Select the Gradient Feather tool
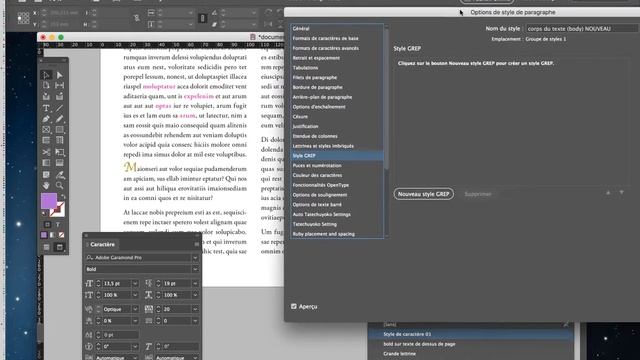This screenshot has width=640, height=360. point(60,163)
